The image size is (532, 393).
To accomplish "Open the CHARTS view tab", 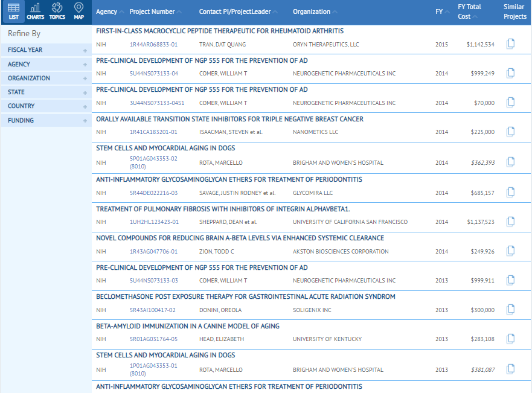I will point(35,11).
